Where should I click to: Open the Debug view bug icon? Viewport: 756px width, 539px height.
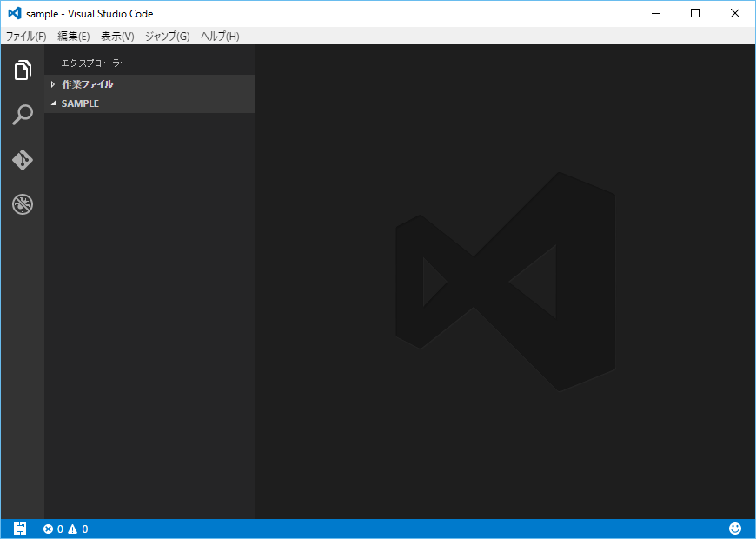point(23,205)
